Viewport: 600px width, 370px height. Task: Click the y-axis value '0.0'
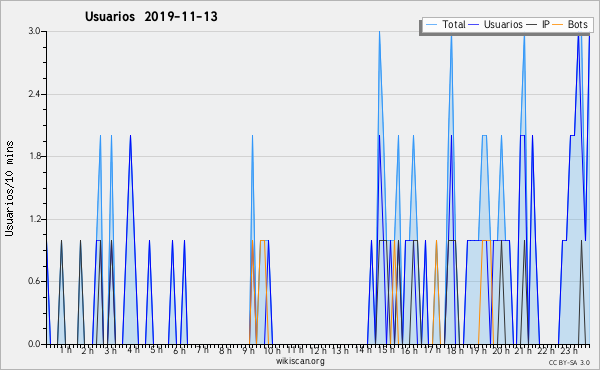pyautogui.click(x=34, y=344)
